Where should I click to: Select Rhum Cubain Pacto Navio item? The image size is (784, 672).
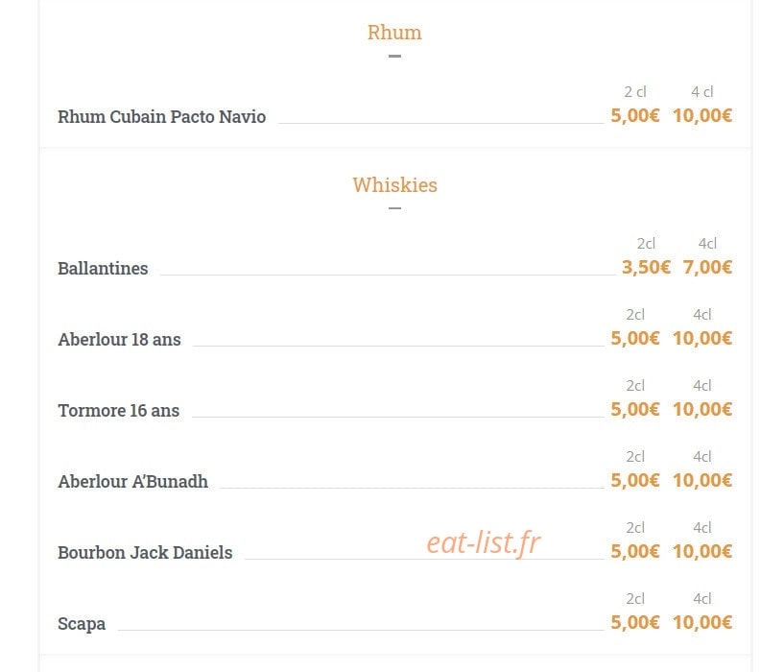click(161, 116)
